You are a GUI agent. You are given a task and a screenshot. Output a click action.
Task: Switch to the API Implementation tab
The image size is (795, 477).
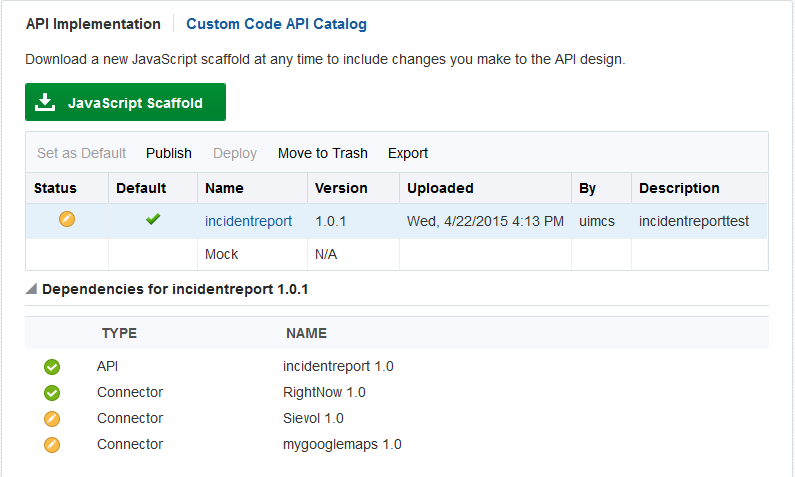(93, 24)
